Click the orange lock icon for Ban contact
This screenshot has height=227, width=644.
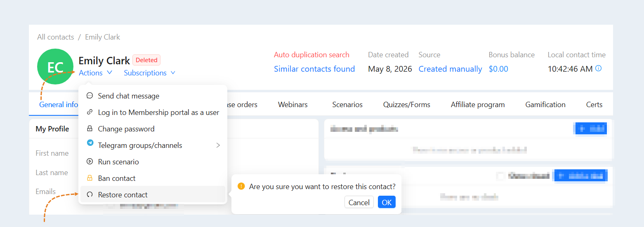[90, 178]
